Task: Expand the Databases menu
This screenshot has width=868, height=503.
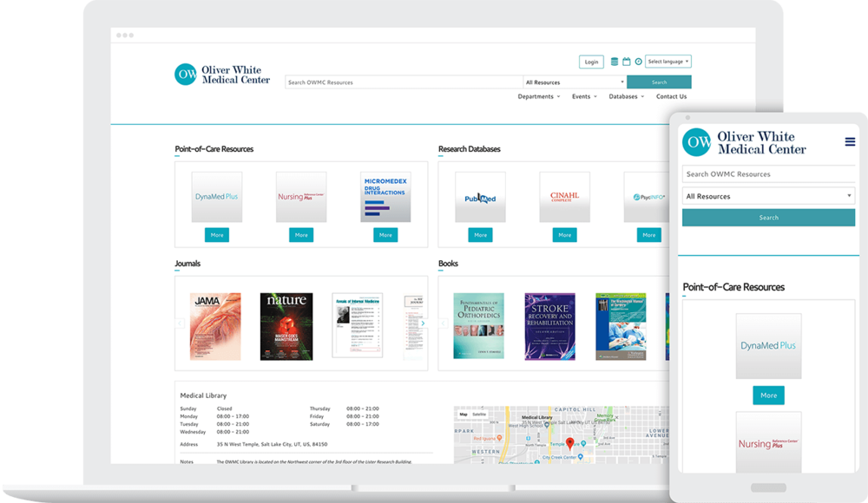Action: (626, 96)
